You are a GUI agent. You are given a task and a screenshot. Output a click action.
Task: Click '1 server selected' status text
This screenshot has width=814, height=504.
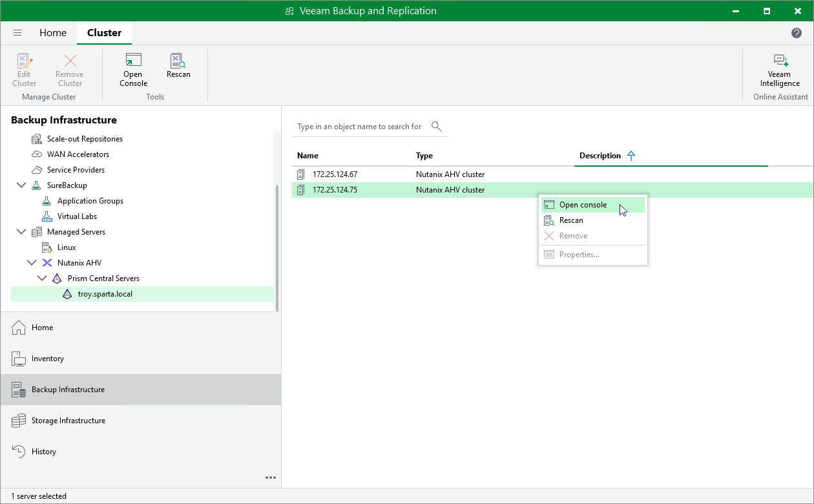pyautogui.click(x=39, y=496)
